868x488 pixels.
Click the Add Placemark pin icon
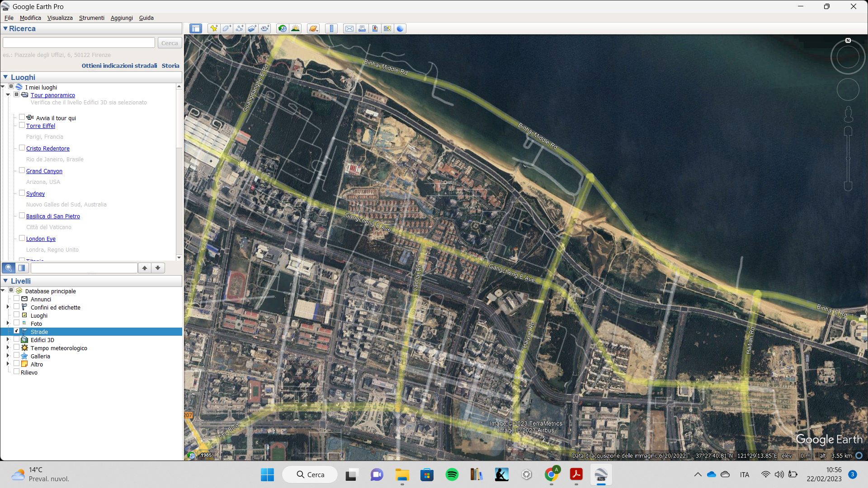213,28
